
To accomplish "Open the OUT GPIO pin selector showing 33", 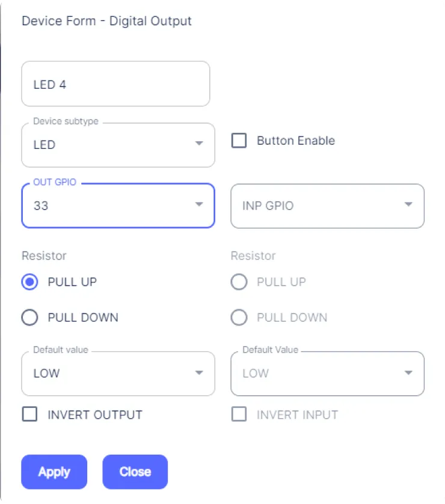I will click(118, 205).
